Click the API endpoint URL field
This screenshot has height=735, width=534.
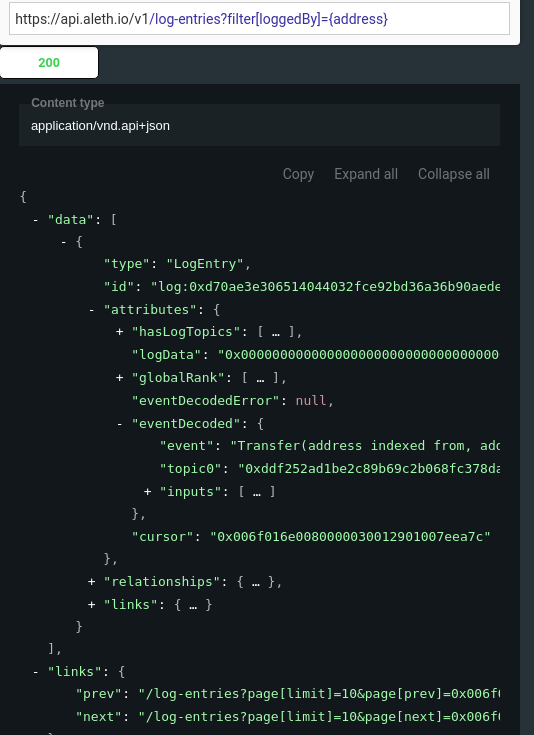(x=259, y=19)
